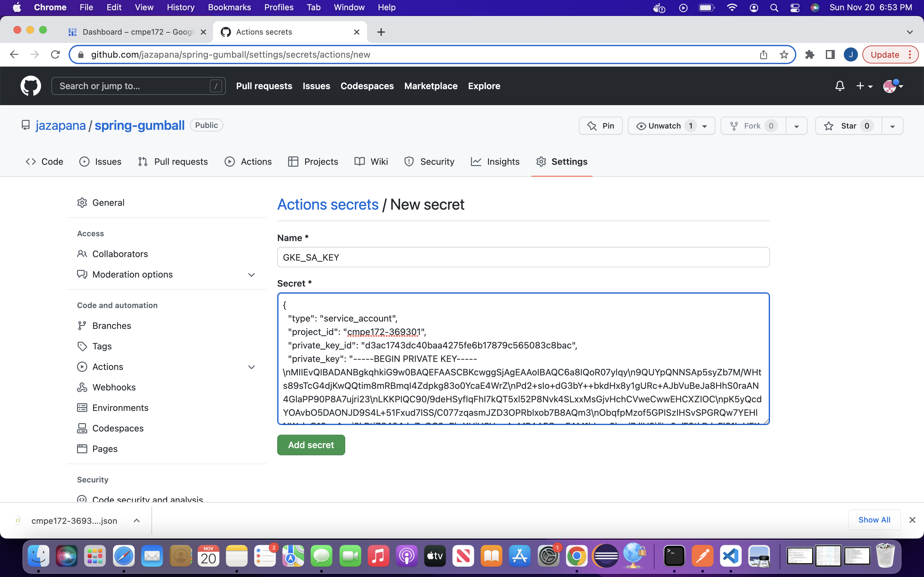The height and width of the screenshot is (577, 924).
Task: Click the GitHub Octocat logo icon
Action: 30,86
